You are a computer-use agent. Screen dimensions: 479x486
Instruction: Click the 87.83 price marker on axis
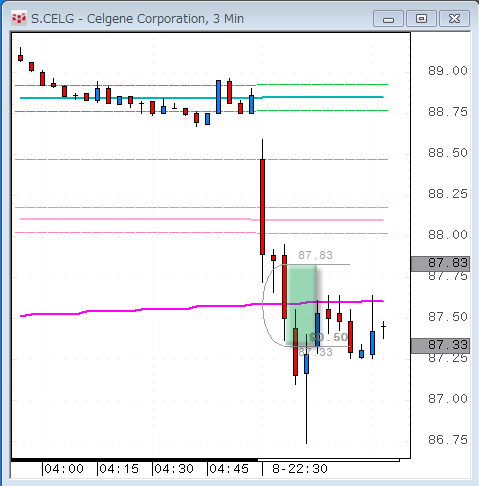click(x=440, y=263)
